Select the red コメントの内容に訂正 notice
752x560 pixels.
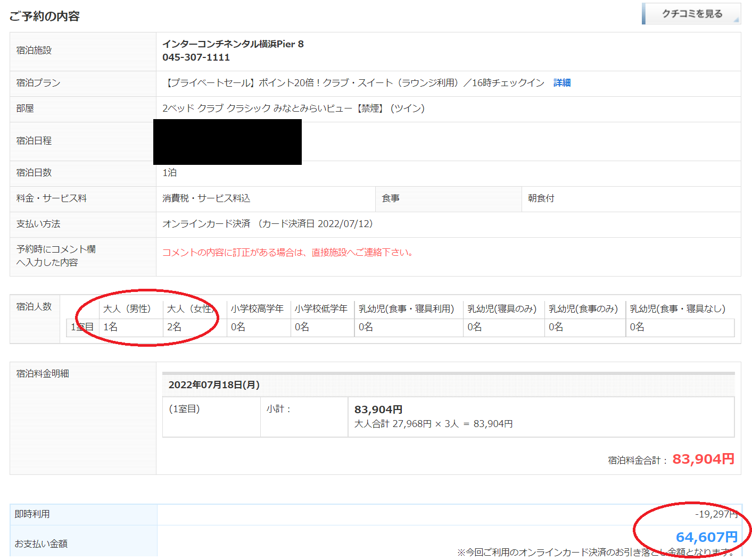pyautogui.click(x=288, y=253)
